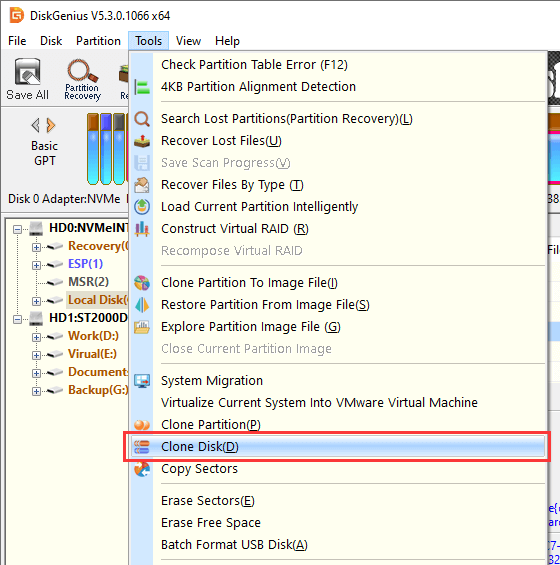Click the Clone Partition orange spheres icon

142,425
